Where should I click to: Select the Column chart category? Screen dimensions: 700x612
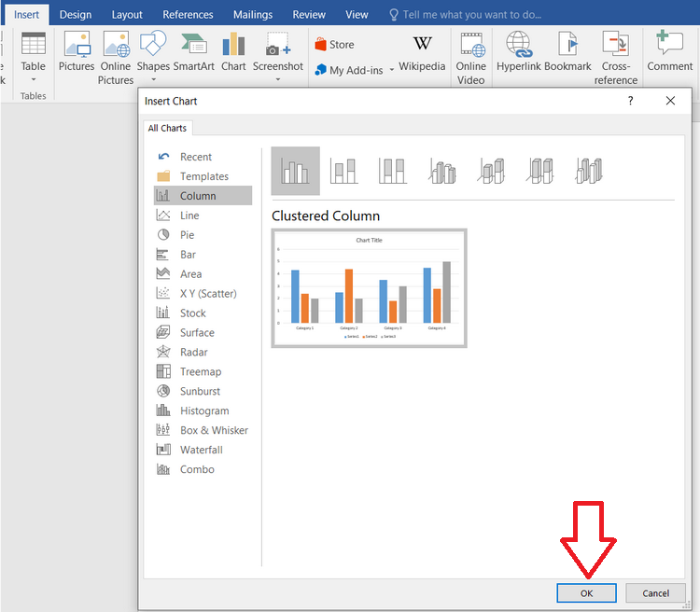coord(203,196)
